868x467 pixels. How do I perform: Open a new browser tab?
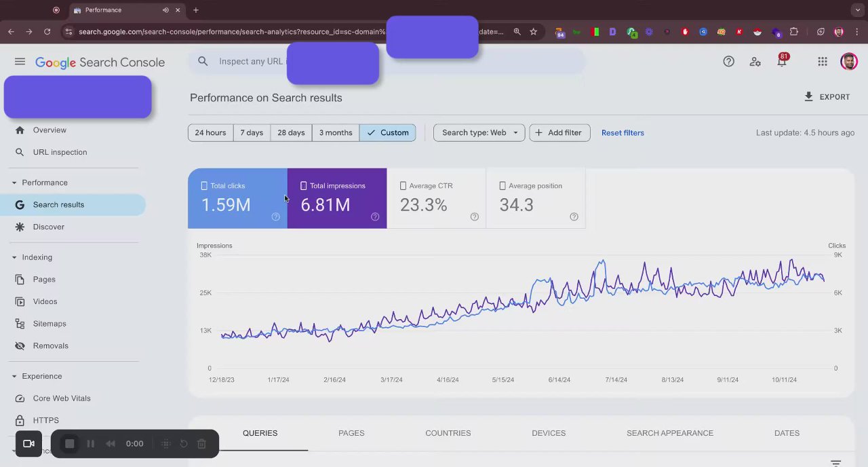pos(196,10)
